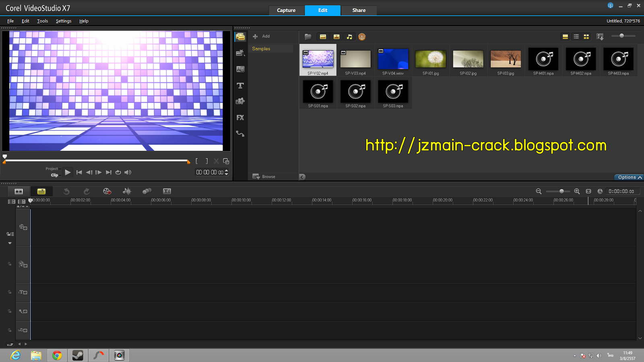Open the Sound Mixer

pyautogui.click(x=127, y=191)
